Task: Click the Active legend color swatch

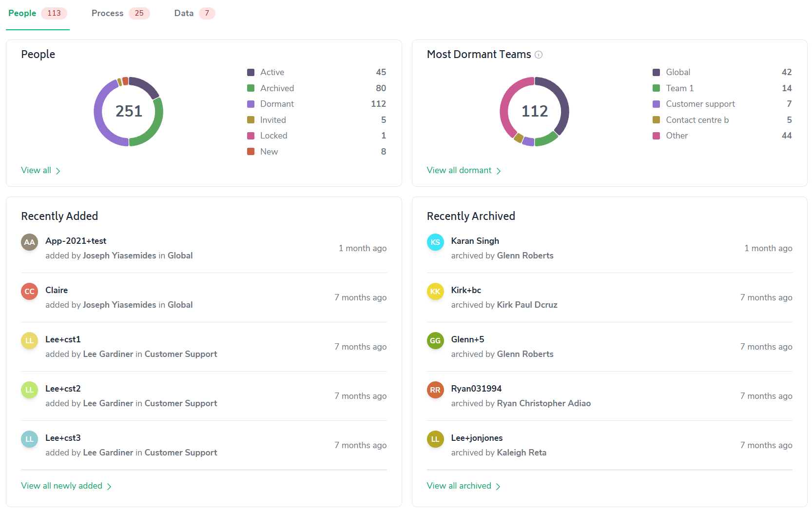Action: click(x=251, y=72)
